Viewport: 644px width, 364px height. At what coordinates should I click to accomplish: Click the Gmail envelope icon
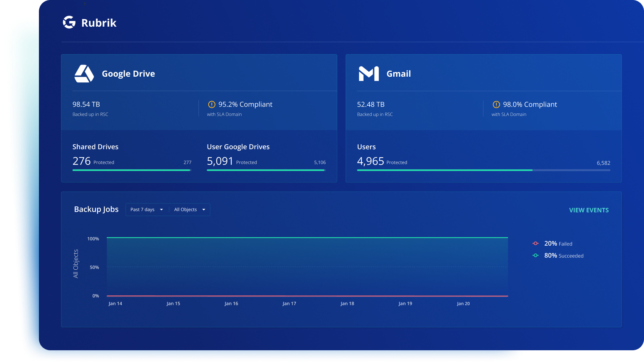coord(369,74)
